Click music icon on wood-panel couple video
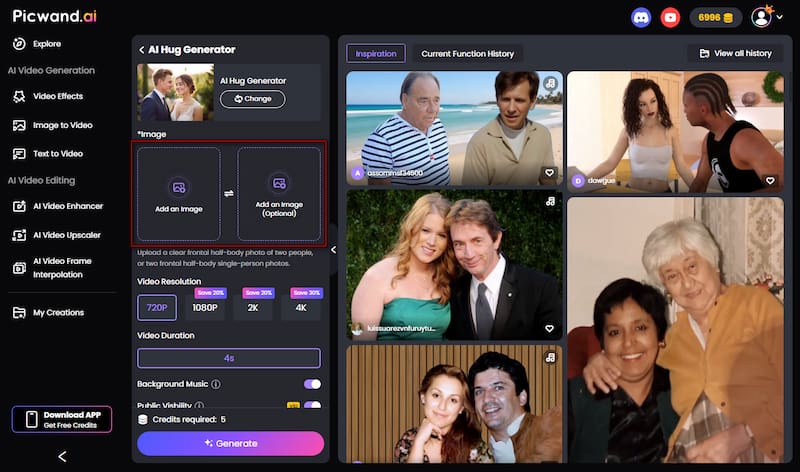 pyautogui.click(x=550, y=357)
